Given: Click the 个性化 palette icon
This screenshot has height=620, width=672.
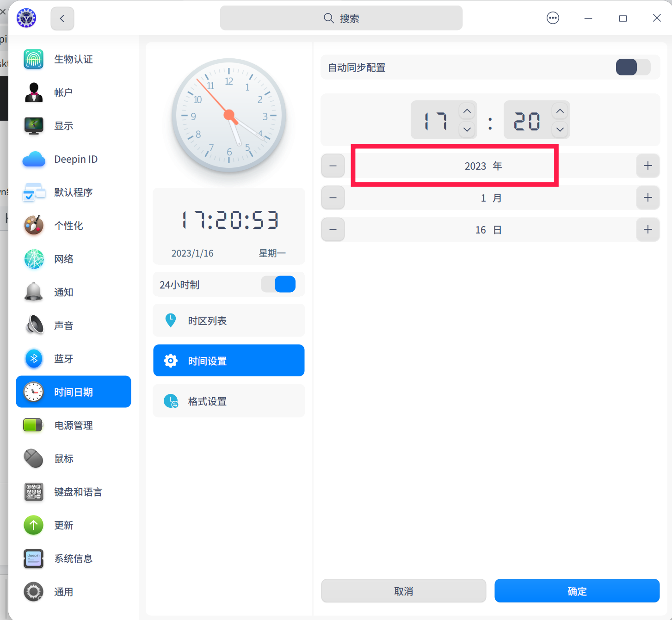Looking at the screenshot, I should tap(34, 226).
